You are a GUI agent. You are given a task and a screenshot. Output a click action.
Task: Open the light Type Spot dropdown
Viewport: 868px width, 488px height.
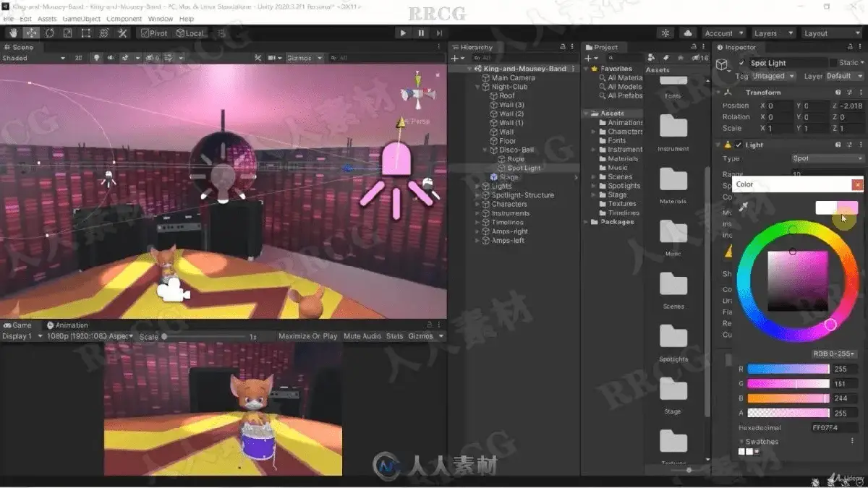click(x=827, y=158)
